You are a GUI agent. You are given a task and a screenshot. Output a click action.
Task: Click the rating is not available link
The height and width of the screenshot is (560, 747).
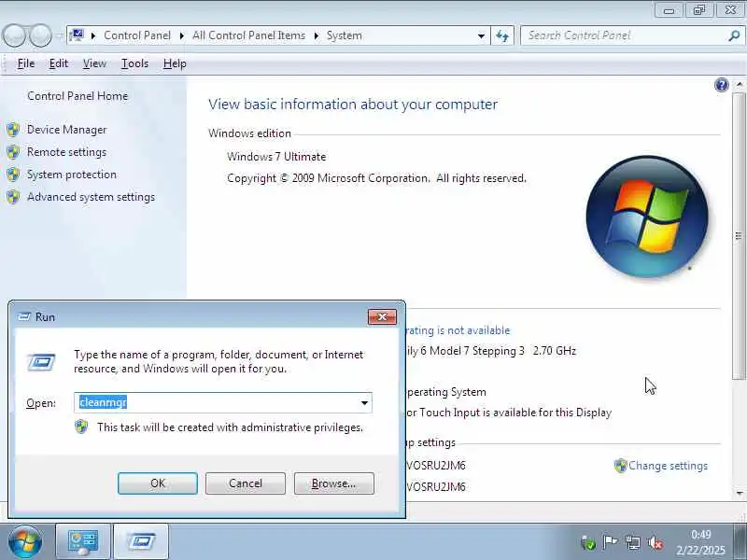(x=458, y=330)
